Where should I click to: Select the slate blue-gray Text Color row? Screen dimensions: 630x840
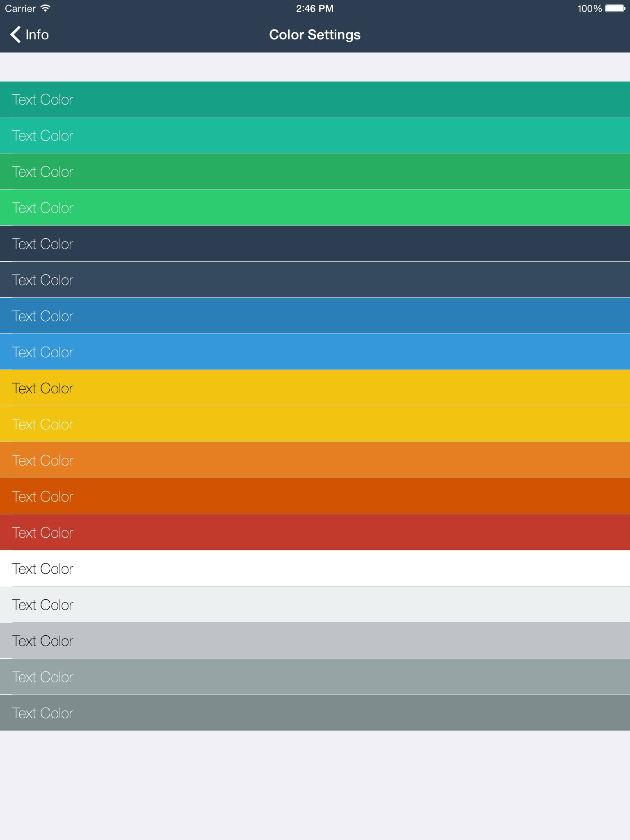tap(315, 280)
